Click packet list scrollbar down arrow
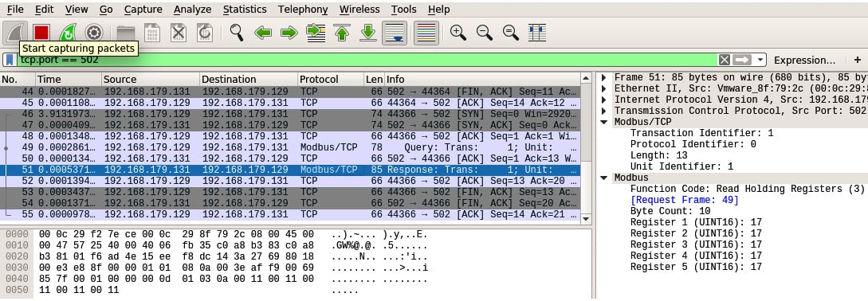This screenshot has width=868, height=301. pos(586,219)
